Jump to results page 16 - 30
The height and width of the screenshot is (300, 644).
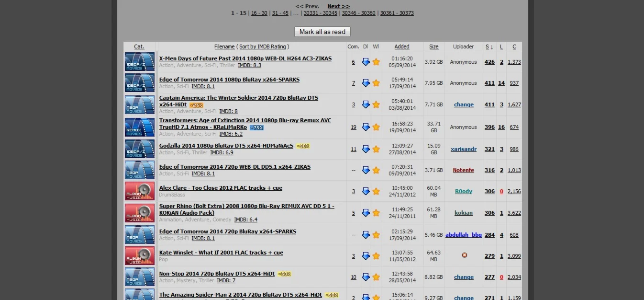pyautogui.click(x=259, y=13)
